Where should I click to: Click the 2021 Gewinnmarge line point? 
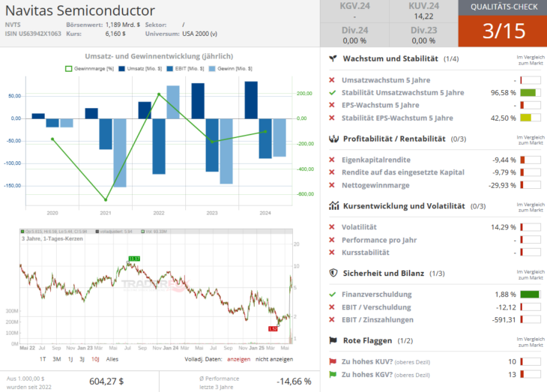coord(106,200)
